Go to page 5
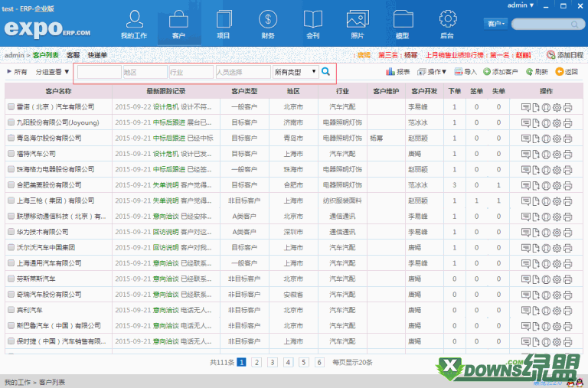588x388 pixels. pyautogui.click(x=303, y=363)
